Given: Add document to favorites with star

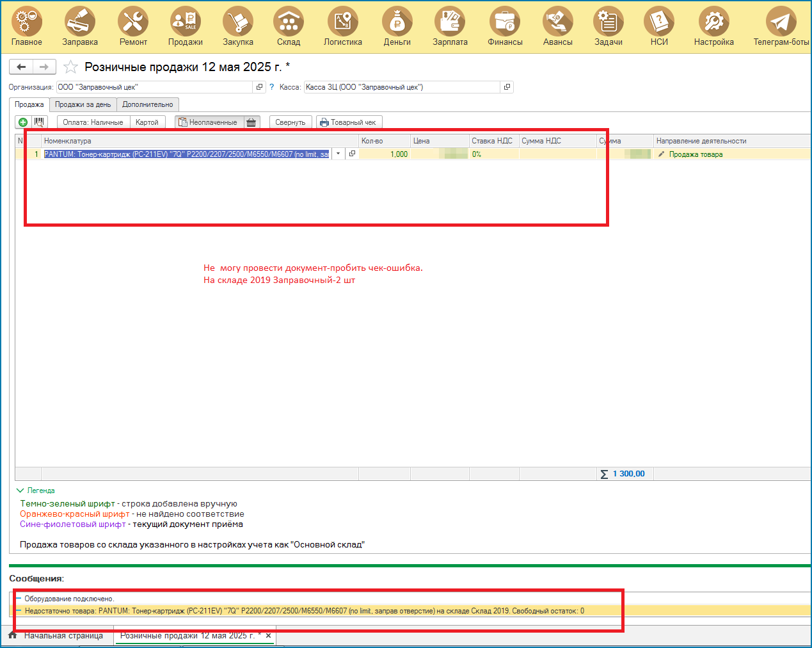Looking at the screenshot, I should [x=71, y=67].
